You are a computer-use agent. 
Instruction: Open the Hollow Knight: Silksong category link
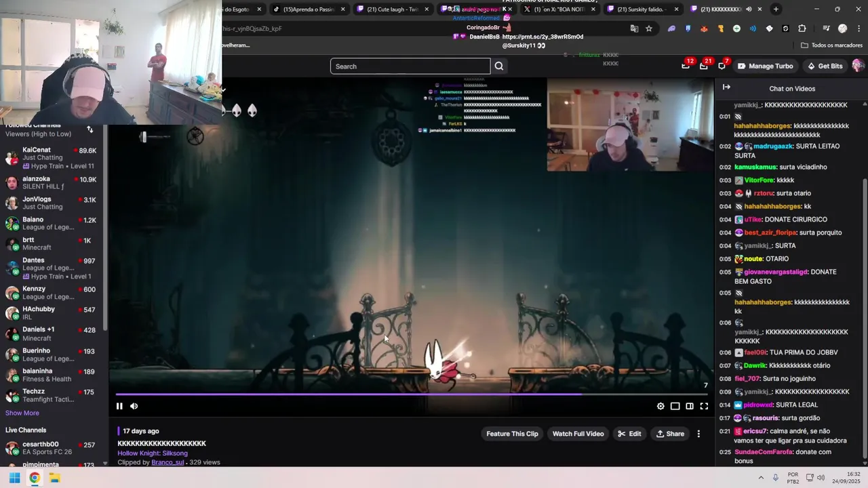pos(153,453)
